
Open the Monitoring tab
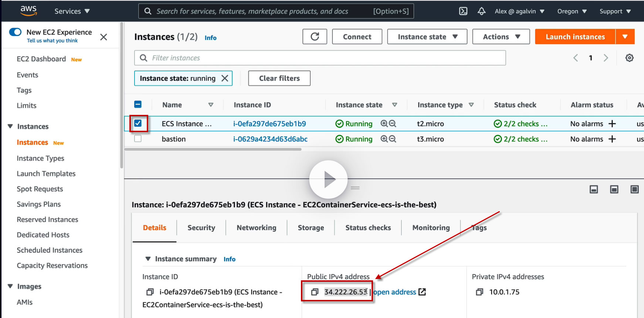tap(431, 228)
